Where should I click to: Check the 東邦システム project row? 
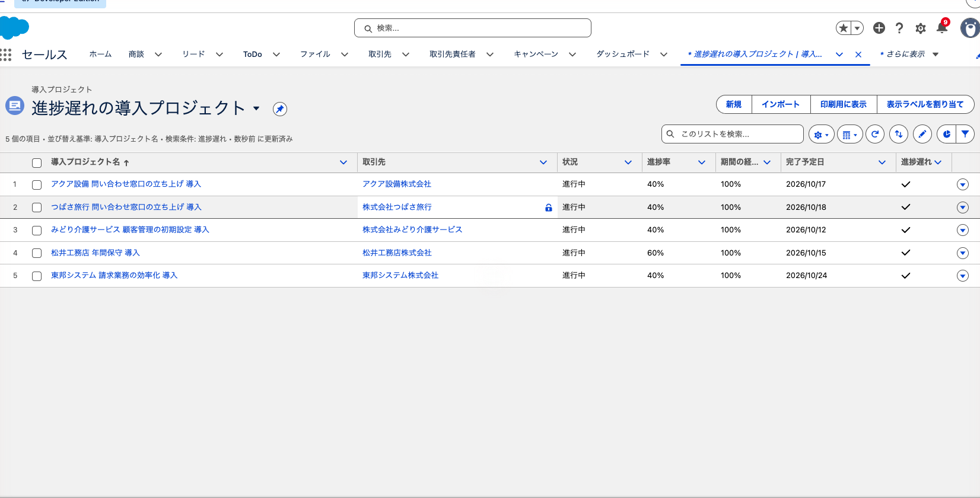tap(37, 276)
